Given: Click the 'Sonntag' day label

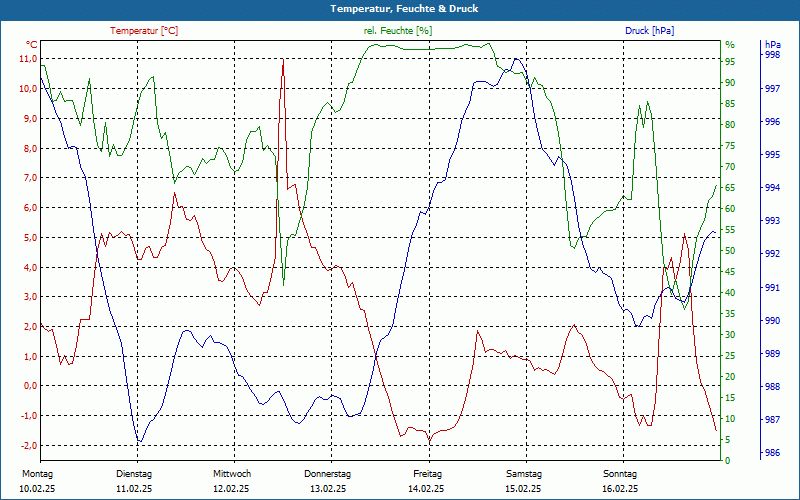Looking at the screenshot, I should coord(620,474).
